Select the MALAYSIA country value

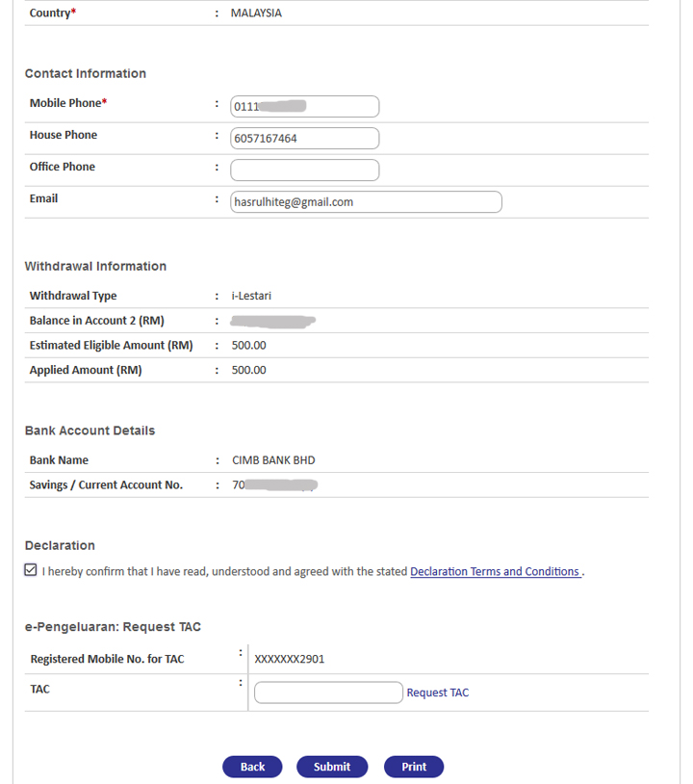pos(256,13)
